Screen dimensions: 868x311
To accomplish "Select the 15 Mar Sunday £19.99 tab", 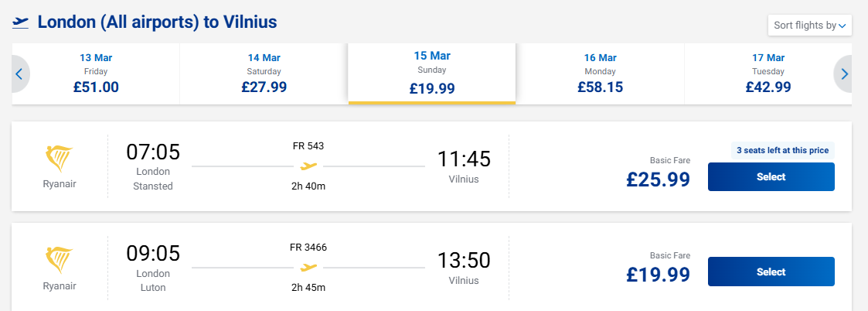I will click(432, 74).
